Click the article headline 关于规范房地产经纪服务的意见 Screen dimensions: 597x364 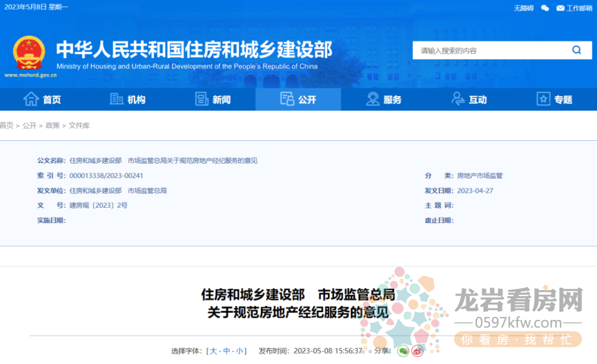(298, 312)
